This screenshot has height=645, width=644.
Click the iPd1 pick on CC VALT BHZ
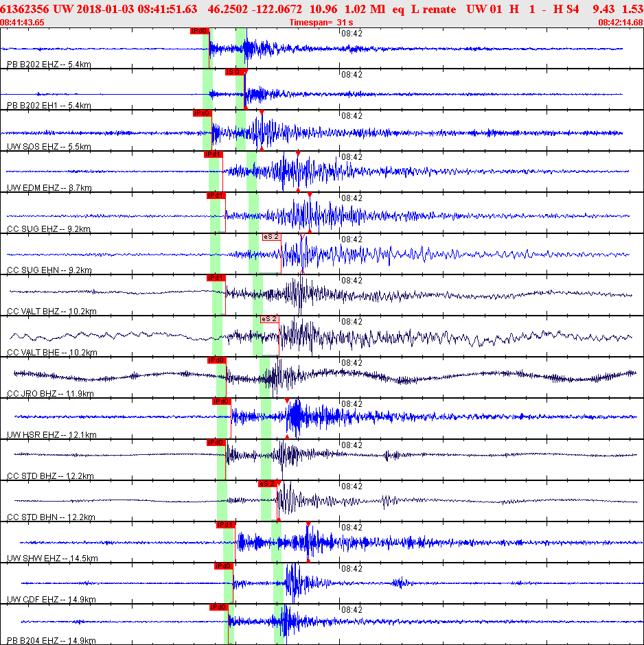(x=216, y=278)
